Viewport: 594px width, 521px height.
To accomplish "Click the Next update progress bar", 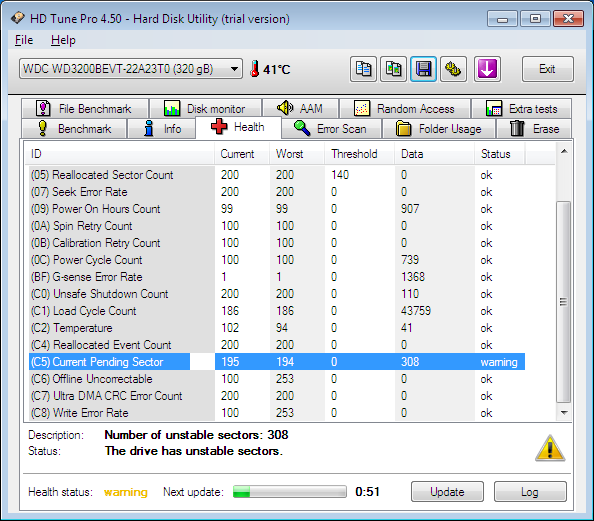I will [x=289, y=492].
